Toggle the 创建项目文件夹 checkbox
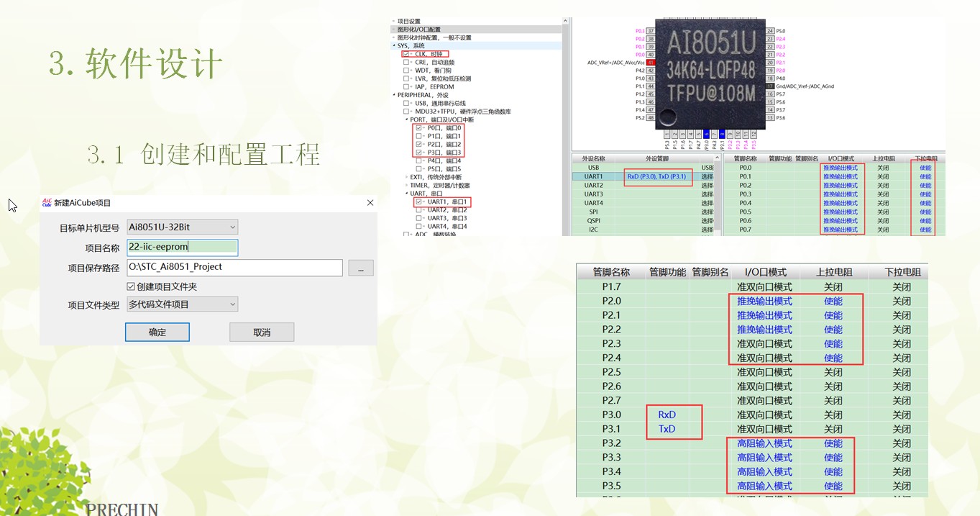 click(131, 286)
